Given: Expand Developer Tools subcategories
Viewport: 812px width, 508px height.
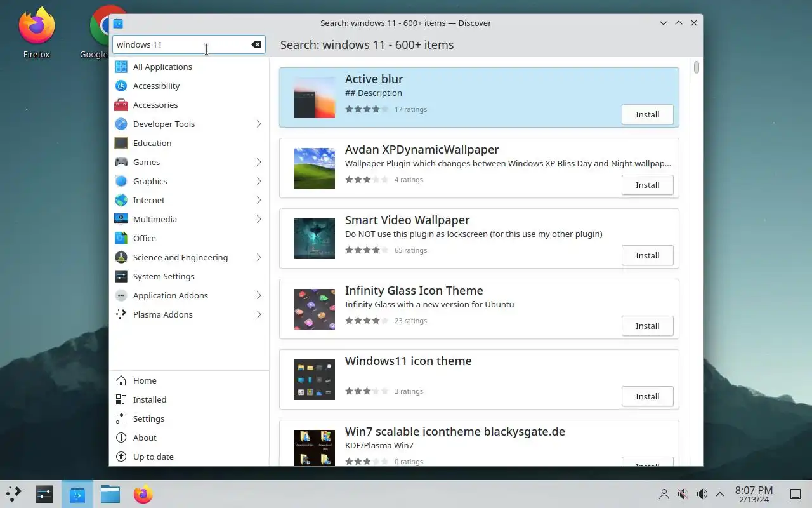Looking at the screenshot, I should (x=259, y=124).
